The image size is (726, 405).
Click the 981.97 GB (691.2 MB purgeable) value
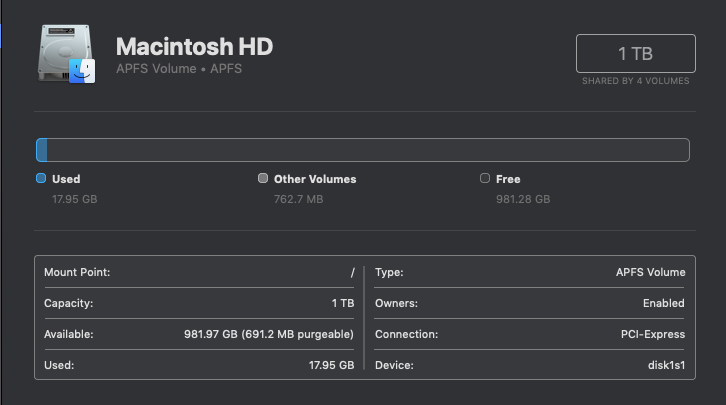[x=269, y=334]
